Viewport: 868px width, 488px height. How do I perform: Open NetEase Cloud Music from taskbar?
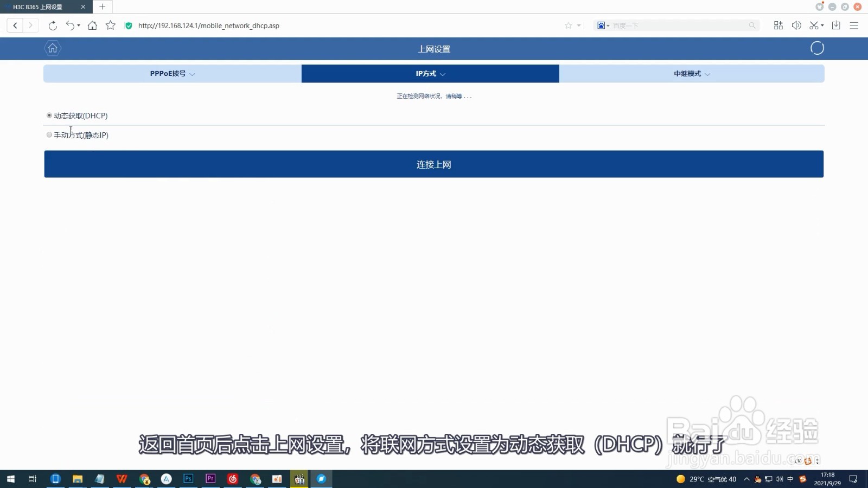coord(233,479)
